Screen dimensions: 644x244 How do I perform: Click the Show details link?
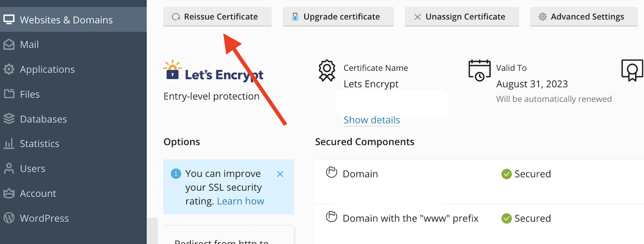[x=372, y=120]
